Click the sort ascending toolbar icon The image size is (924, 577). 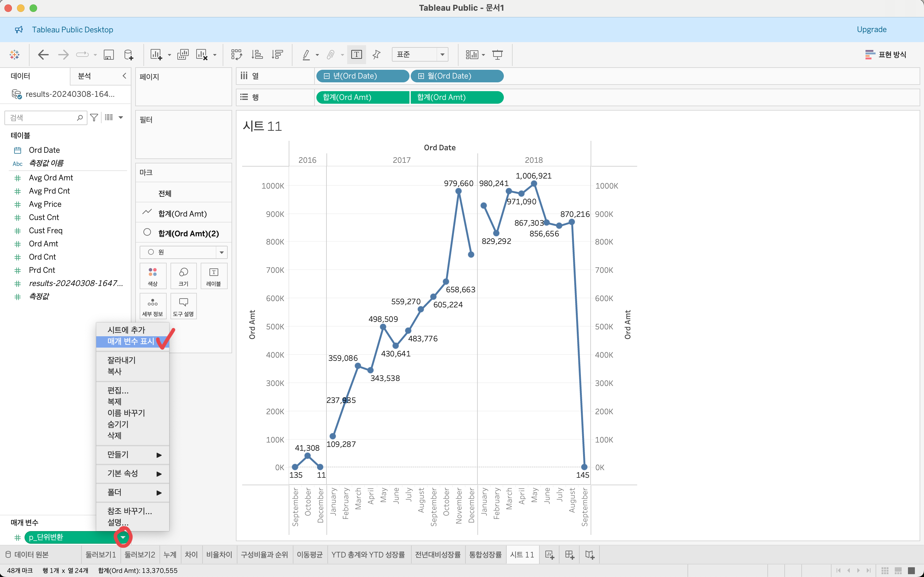tap(257, 55)
